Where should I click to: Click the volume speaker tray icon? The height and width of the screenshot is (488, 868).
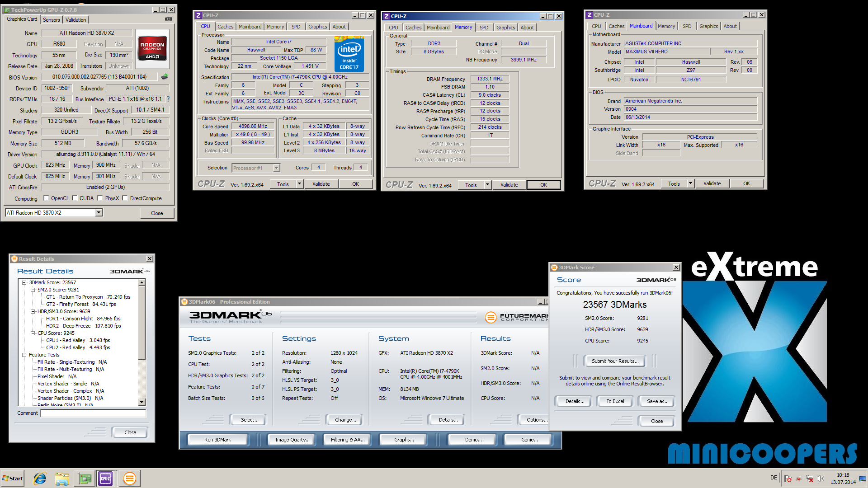pyautogui.click(x=821, y=479)
